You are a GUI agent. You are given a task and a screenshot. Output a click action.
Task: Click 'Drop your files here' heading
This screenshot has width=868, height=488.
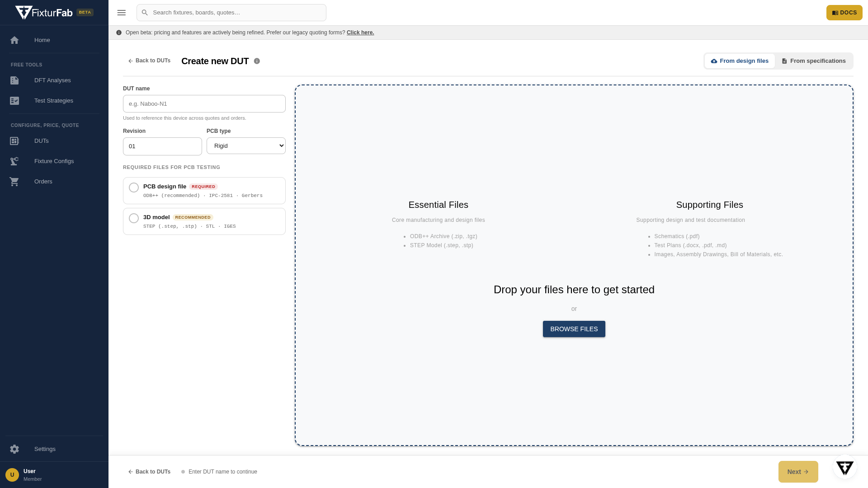(x=574, y=290)
